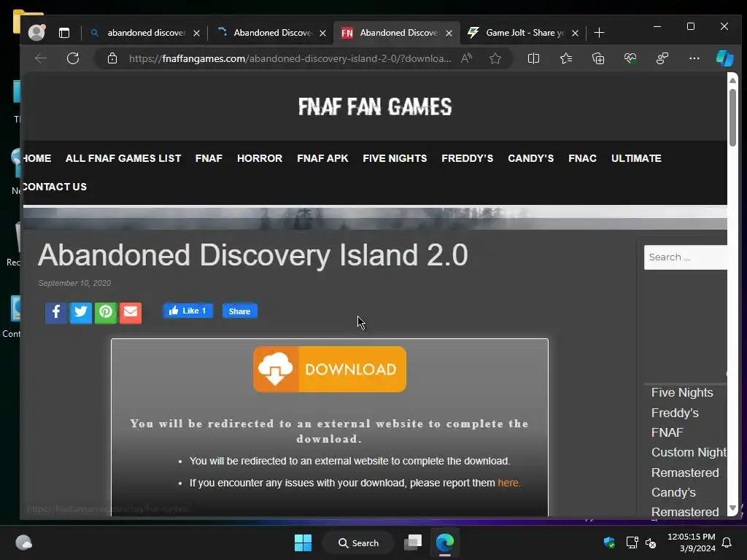
Task: Open the HORROR menu item
Action: tap(260, 158)
